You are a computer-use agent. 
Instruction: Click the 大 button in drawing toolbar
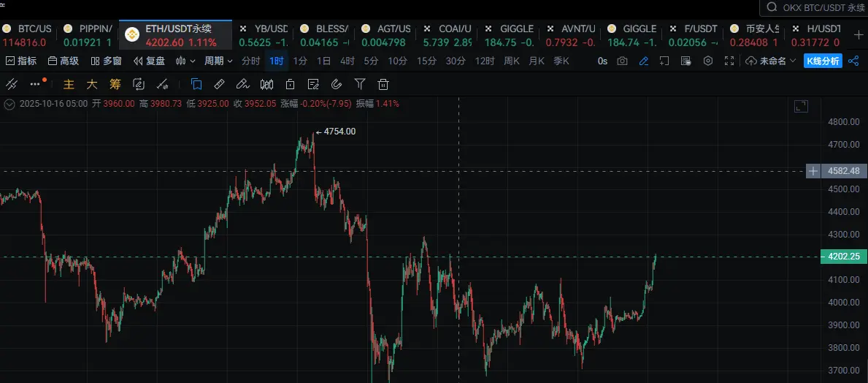92,84
